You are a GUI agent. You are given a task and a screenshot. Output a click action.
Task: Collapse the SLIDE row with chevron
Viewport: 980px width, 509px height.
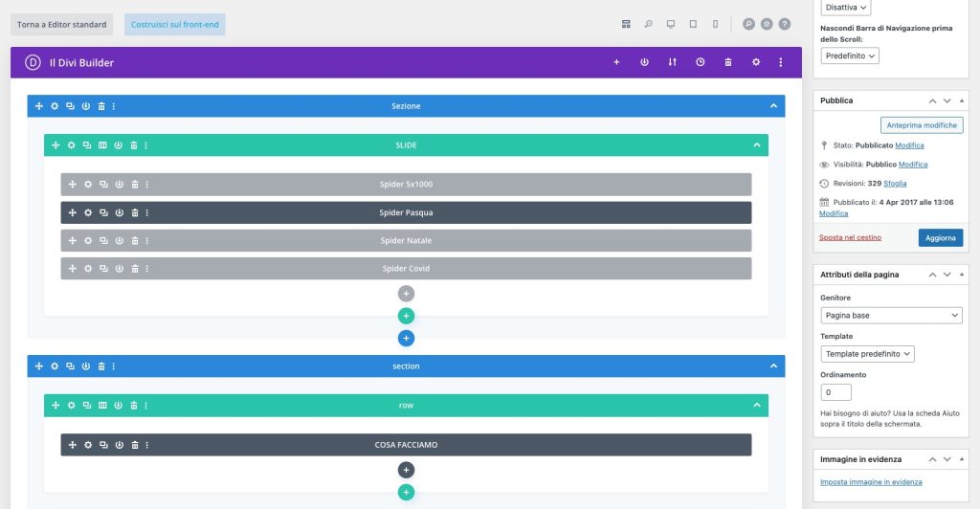pos(757,144)
